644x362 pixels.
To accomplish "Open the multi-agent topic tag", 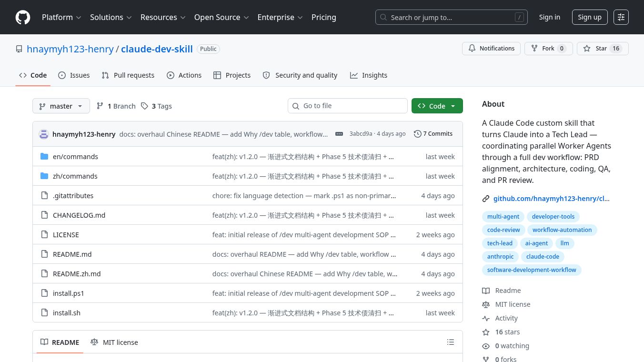I will tap(503, 216).
